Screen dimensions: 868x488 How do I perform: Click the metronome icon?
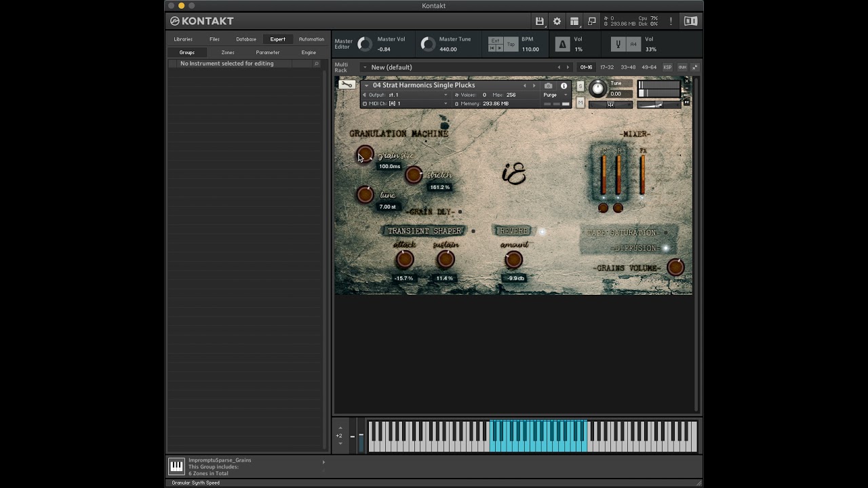click(x=562, y=44)
